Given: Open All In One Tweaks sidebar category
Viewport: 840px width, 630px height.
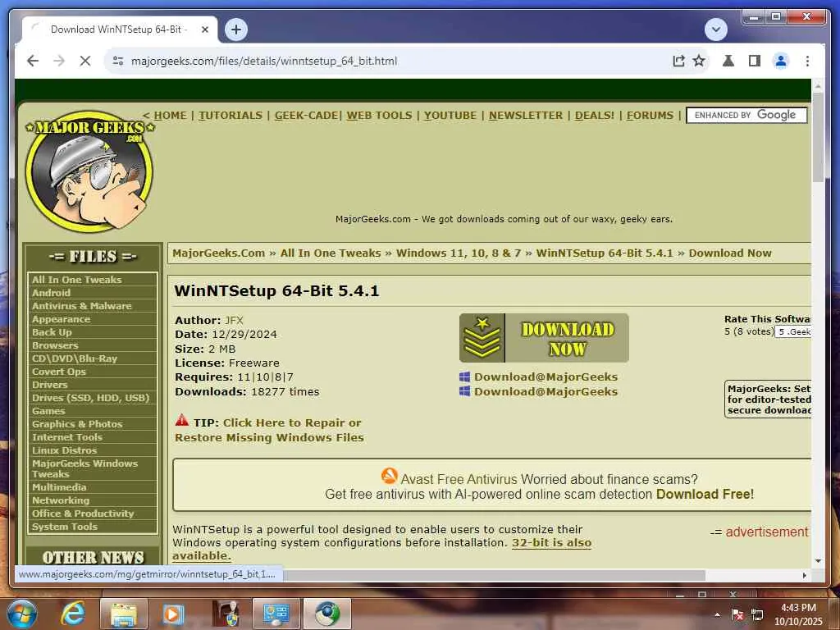Looking at the screenshot, I should [x=76, y=280].
